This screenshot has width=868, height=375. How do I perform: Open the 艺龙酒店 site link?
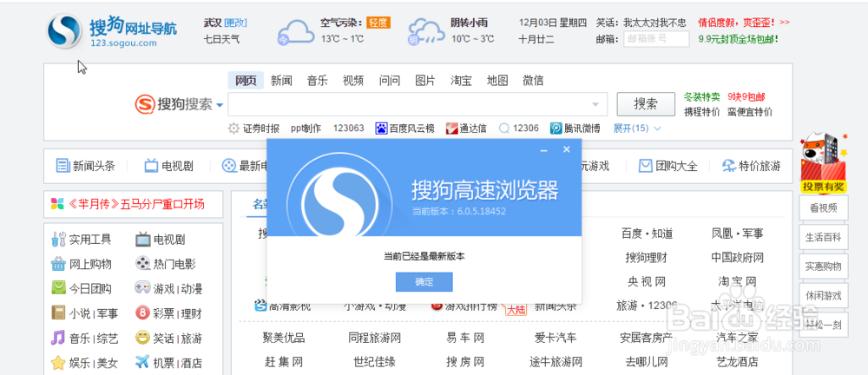[737, 362]
